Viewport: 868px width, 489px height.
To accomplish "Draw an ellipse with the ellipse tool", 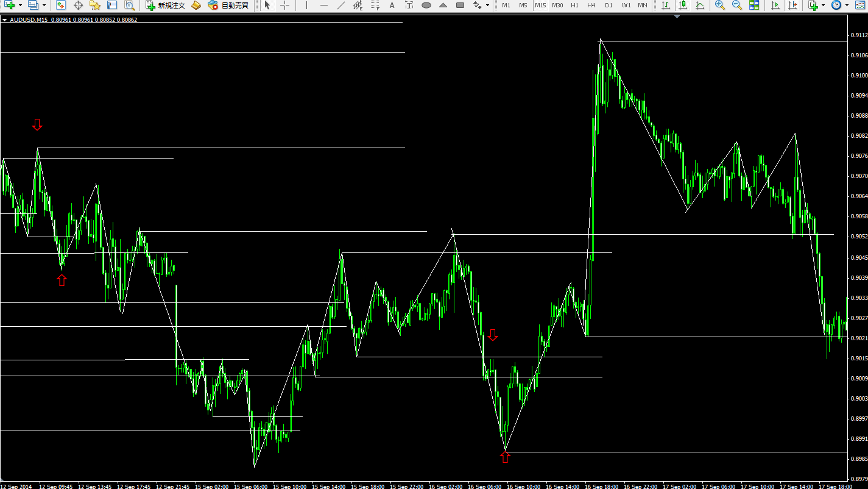I will [x=426, y=5].
